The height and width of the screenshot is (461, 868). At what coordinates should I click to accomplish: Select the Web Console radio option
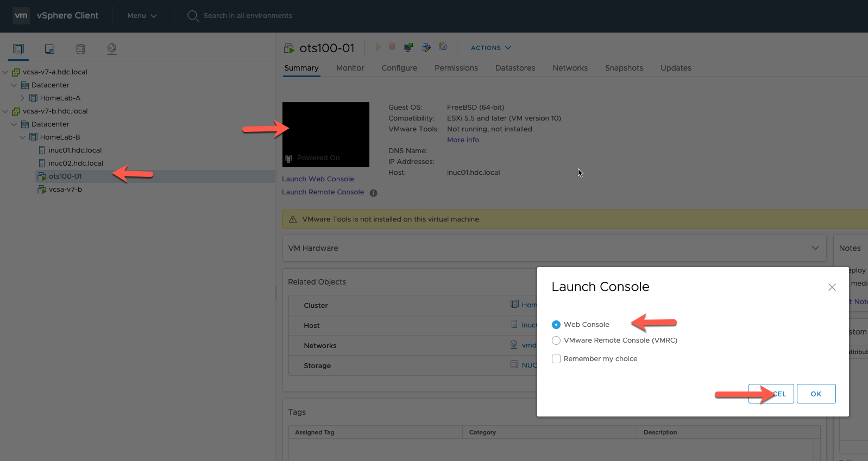pos(556,325)
